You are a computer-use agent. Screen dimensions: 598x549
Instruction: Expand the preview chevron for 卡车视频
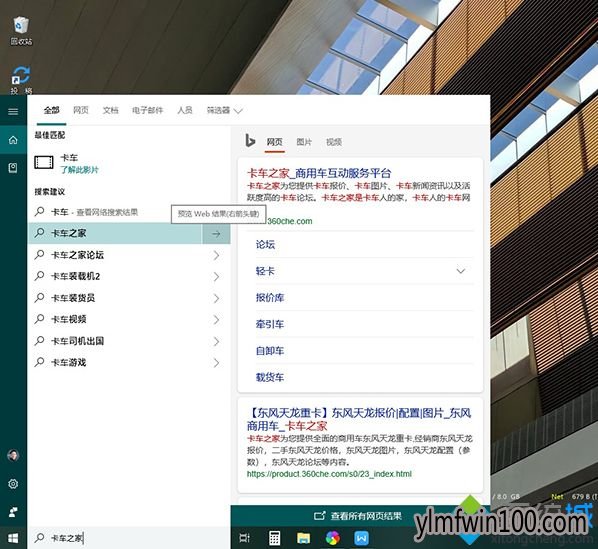216,319
